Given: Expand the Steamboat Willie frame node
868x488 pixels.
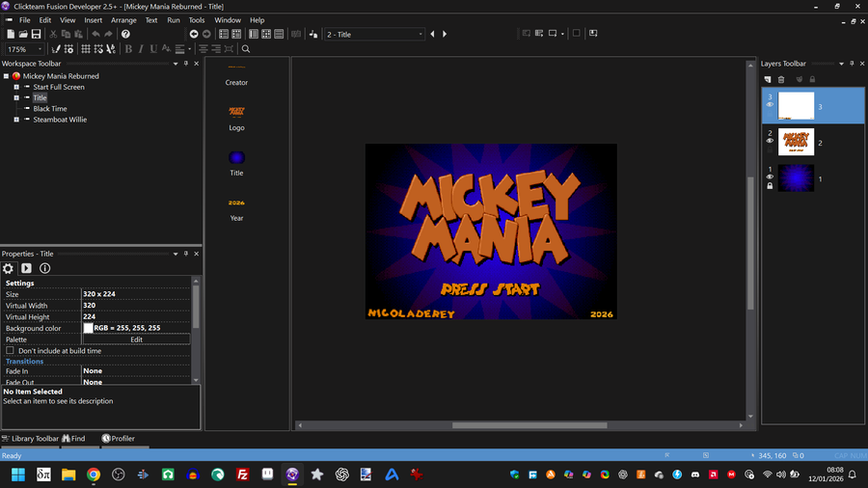Looking at the screenshot, I should point(16,120).
